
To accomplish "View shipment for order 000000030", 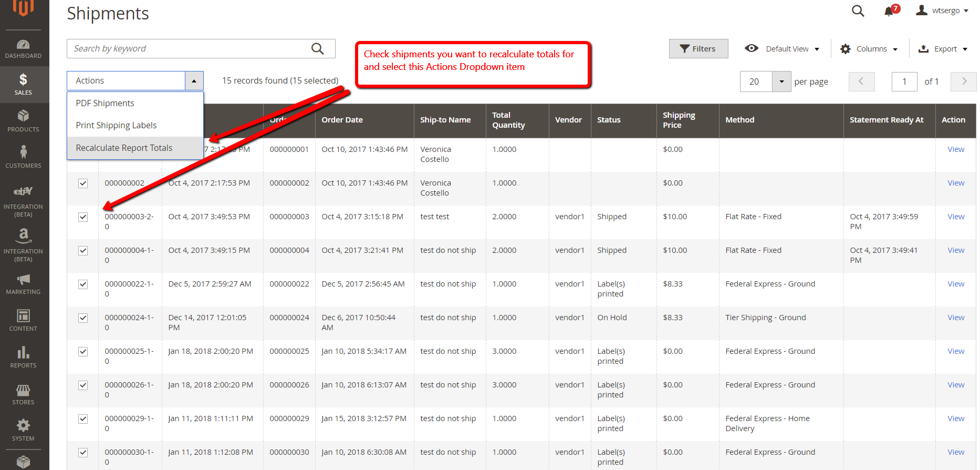I will pos(955,452).
